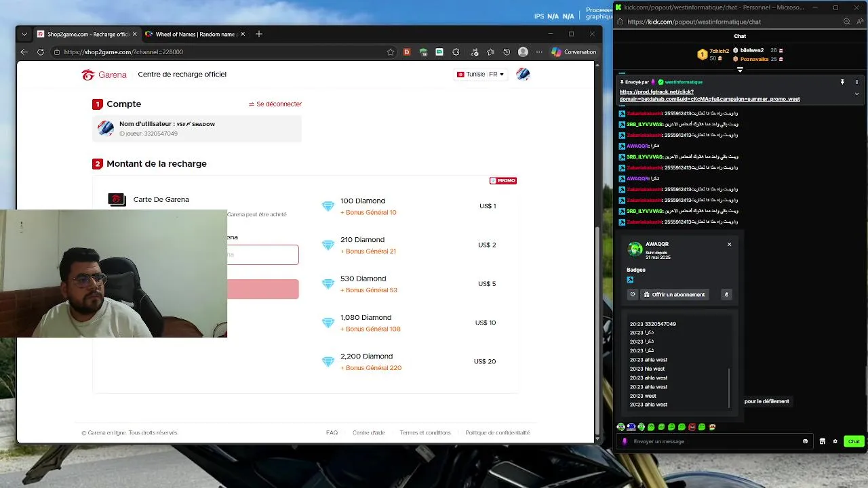
Task: Select the Carte De Garena payment option
Action: (x=149, y=199)
